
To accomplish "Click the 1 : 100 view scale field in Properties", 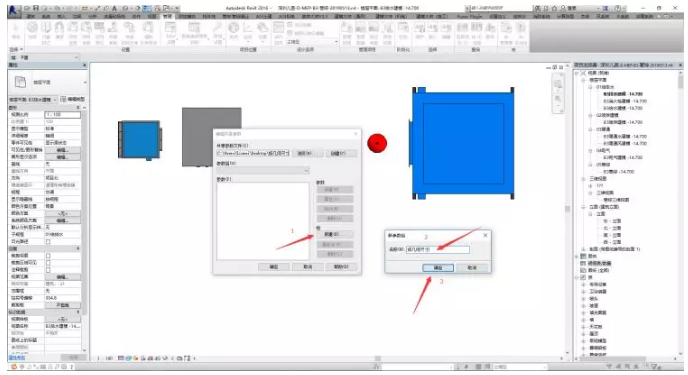I will pyautogui.click(x=62, y=114).
